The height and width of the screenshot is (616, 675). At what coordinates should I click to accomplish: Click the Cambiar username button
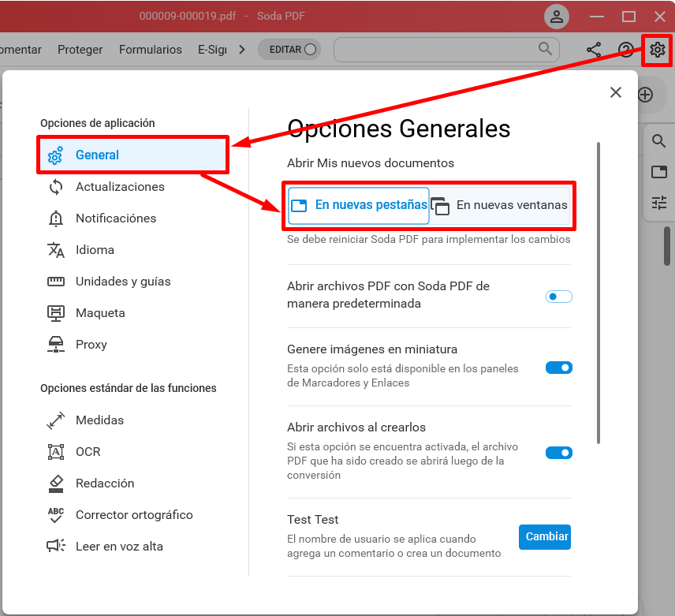click(545, 537)
